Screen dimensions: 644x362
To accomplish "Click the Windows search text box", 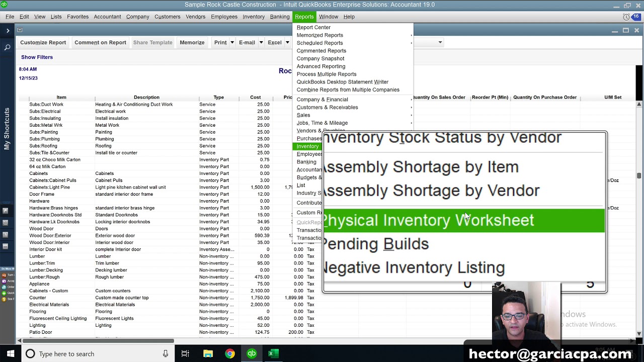I will (x=98, y=354).
